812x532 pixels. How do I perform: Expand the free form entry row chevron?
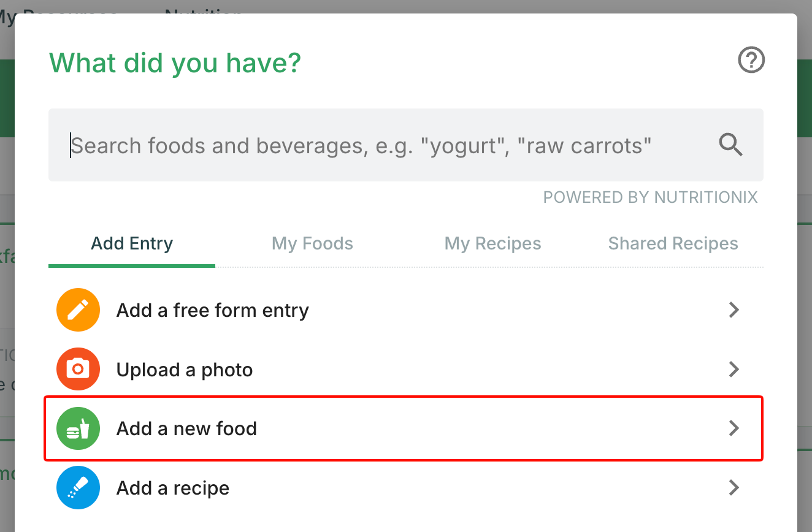[x=733, y=310]
